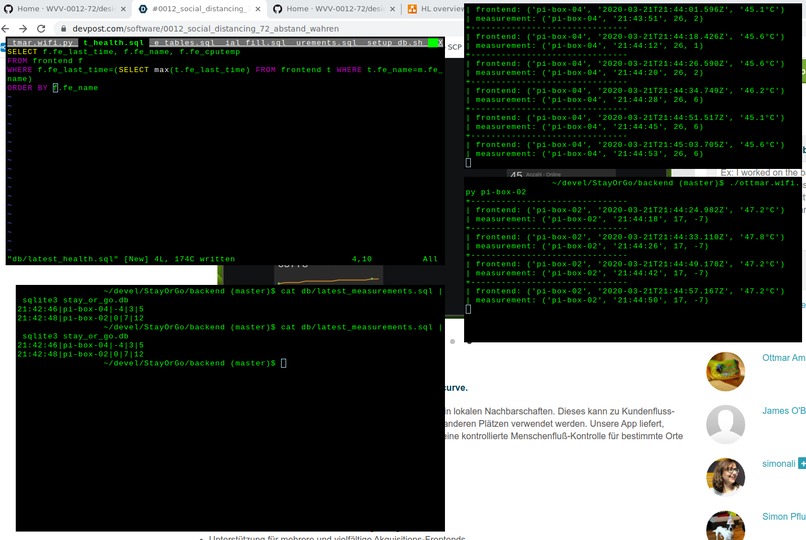Viewport: 806px width, 540px height.
Task: Click the first 'sqlite3 stay_or_go.db' line in the terminal
Action: (x=76, y=300)
